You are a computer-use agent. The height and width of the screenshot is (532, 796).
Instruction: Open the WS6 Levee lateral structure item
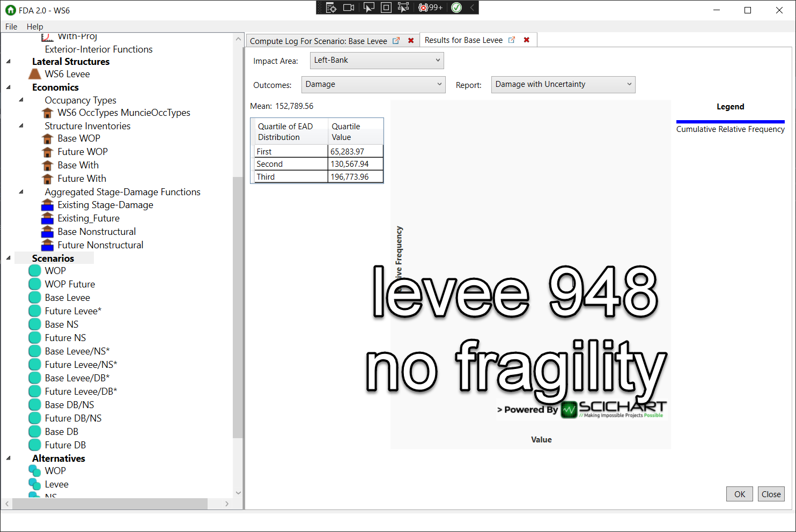pos(67,74)
